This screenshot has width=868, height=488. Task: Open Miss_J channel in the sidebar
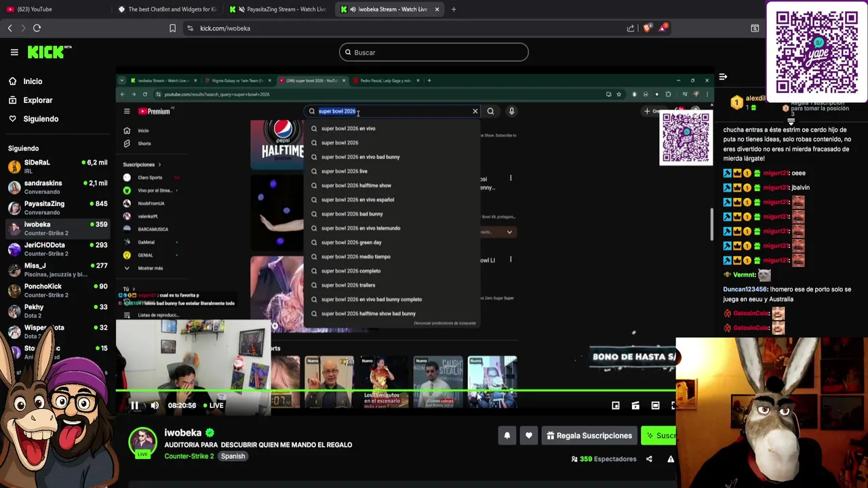coord(57,270)
